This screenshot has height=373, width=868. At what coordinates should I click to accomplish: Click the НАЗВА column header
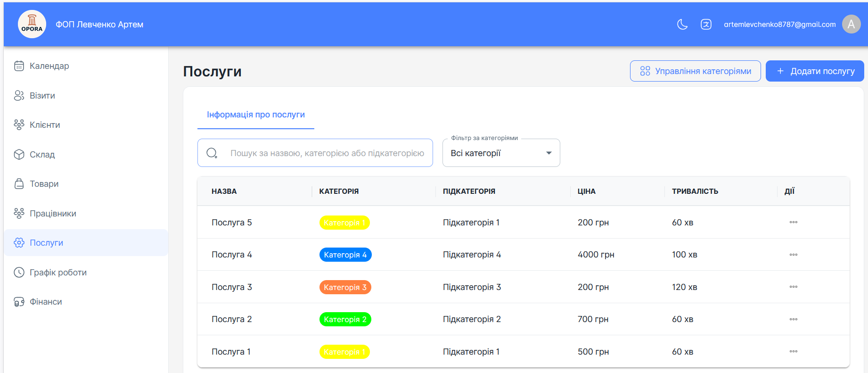click(x=224, y=191)
